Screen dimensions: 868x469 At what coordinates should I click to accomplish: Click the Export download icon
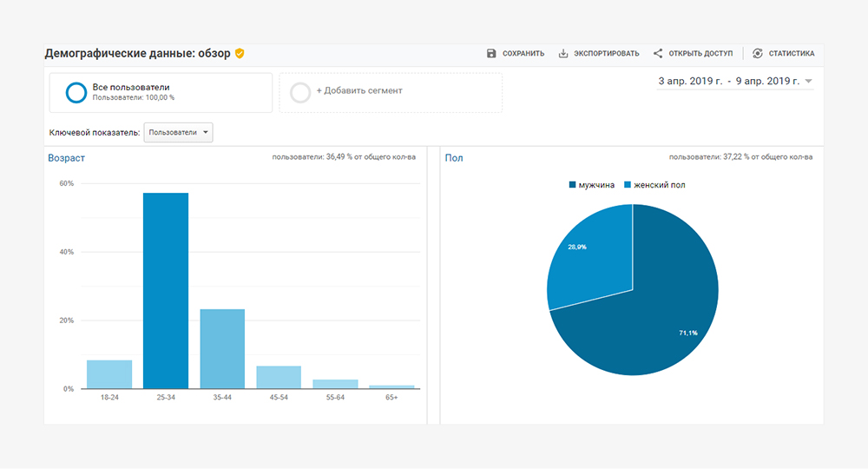563,54
